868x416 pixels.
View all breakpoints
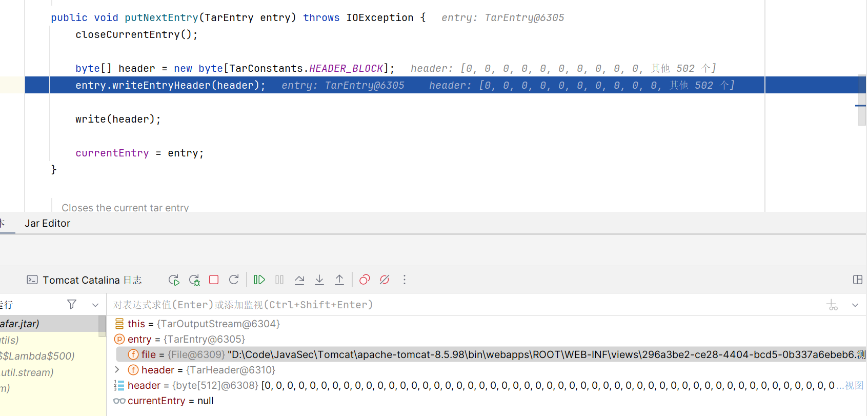365,280
